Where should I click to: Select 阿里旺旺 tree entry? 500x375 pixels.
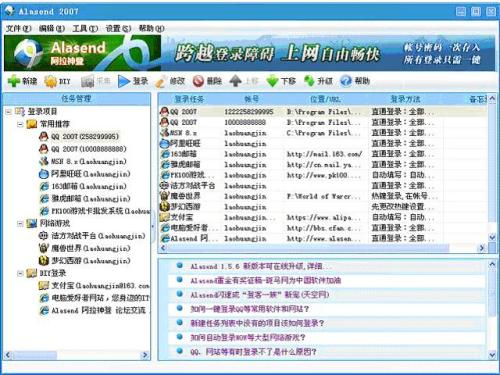tap(90, 174)
